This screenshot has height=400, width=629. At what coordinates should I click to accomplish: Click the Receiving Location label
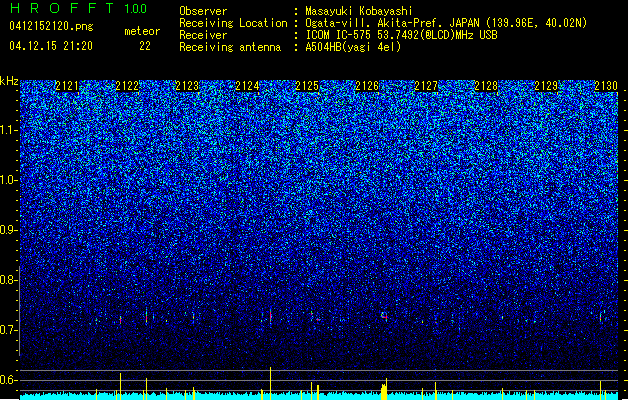233,23
